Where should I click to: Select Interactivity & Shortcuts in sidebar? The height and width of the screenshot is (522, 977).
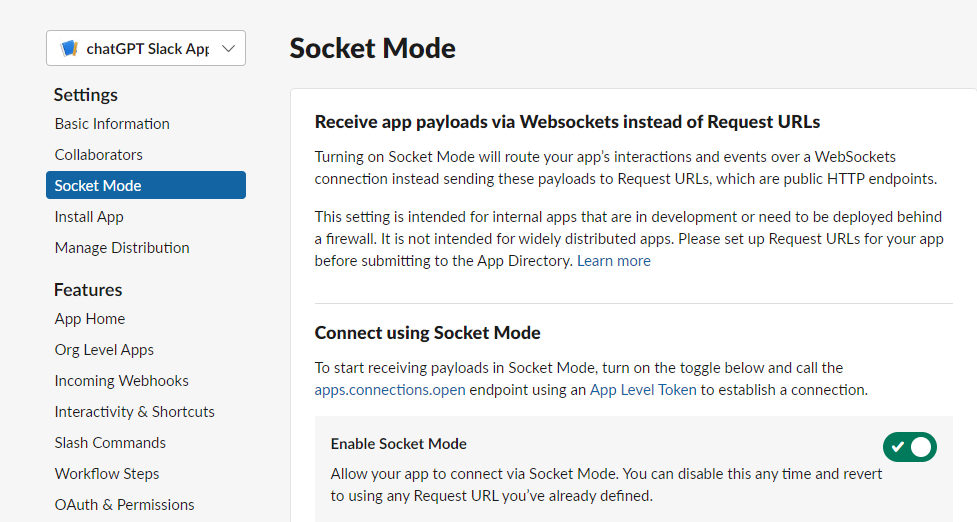(x=134, y=412)
